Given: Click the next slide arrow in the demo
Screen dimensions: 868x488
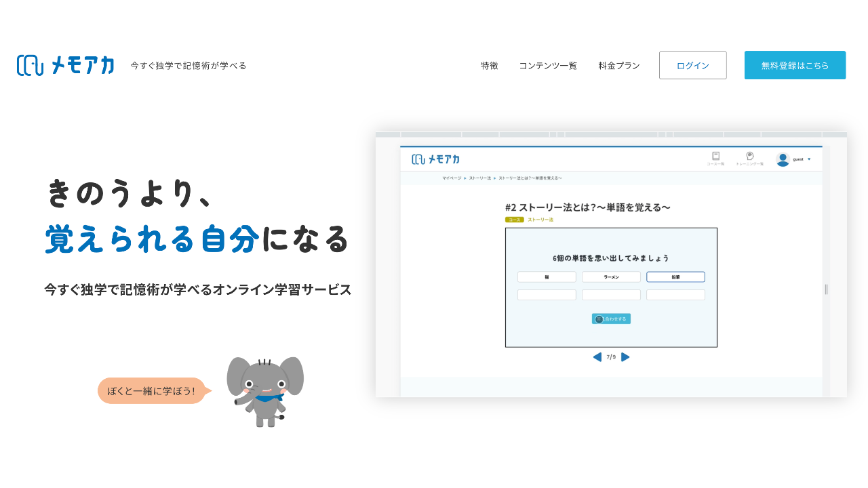Looking at the screenshot, I should [x=625, y=357].
